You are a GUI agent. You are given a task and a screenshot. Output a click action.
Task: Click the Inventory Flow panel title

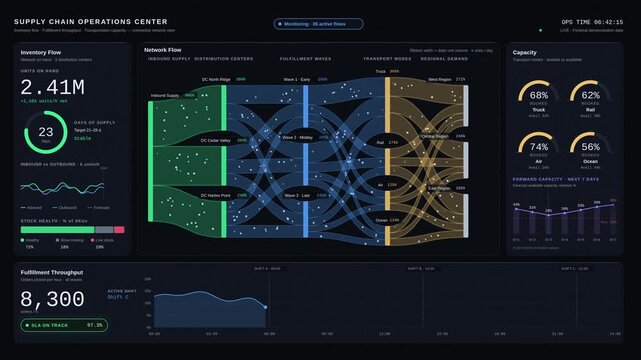(x=41, y=52)
